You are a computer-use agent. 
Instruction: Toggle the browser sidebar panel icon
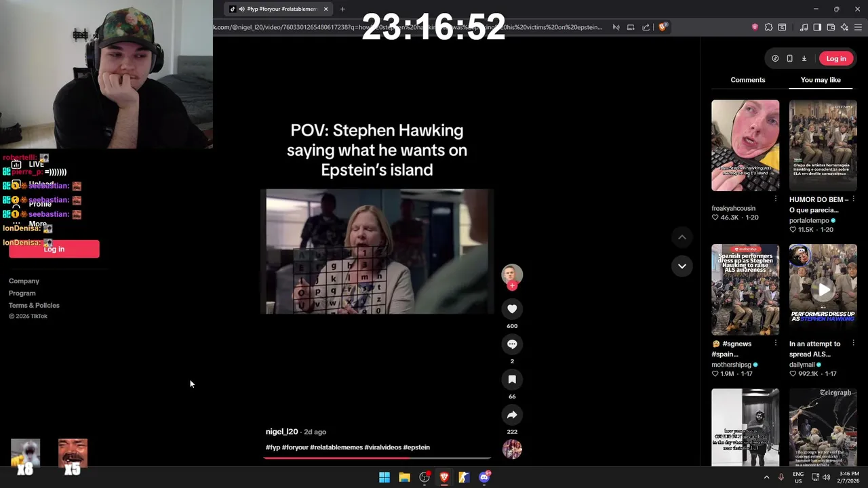click(817, 27)
